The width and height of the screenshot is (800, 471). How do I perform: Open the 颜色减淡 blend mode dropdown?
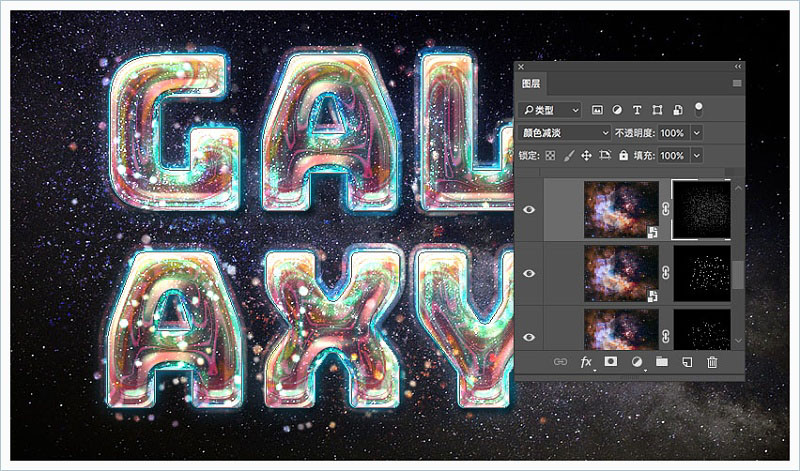tap(564, 133)
